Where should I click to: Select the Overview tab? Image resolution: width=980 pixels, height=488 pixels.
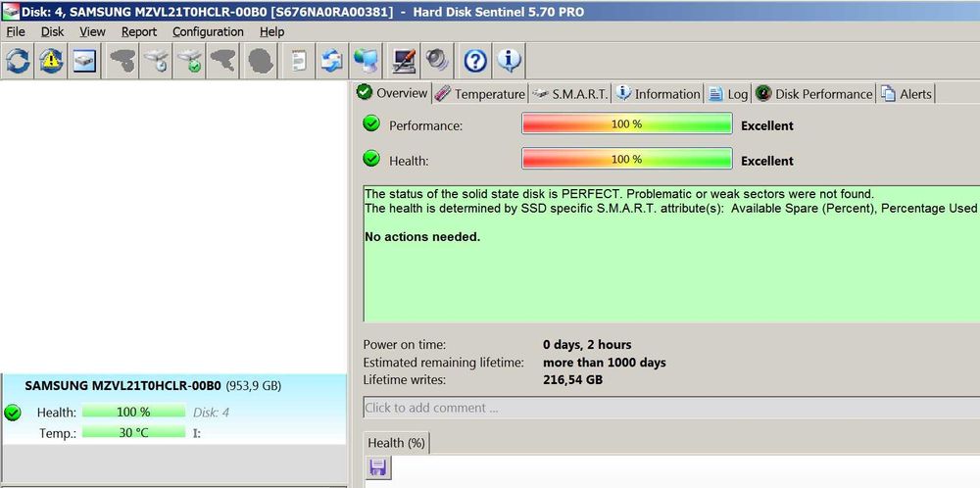click(392, 93)
